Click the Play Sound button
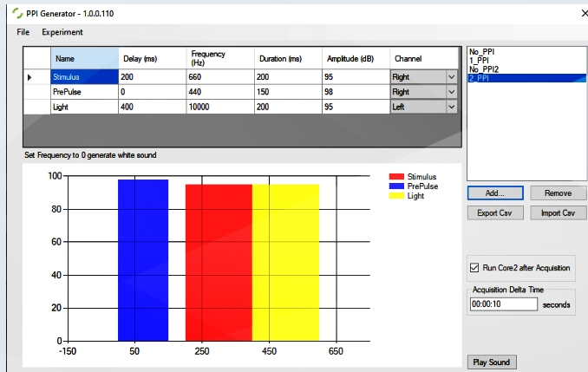This screenshot has height=372, width=588. tap(492, 362)
